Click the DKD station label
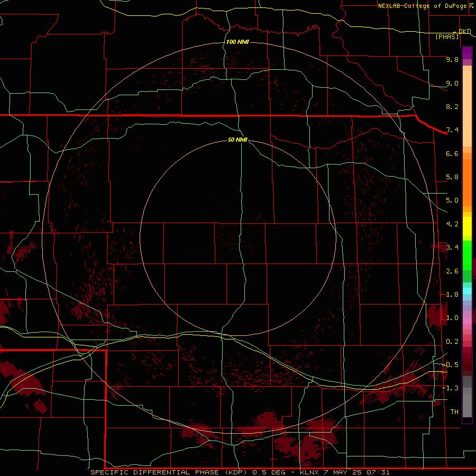This screenshot has width=476, height=476. (465, 31)
